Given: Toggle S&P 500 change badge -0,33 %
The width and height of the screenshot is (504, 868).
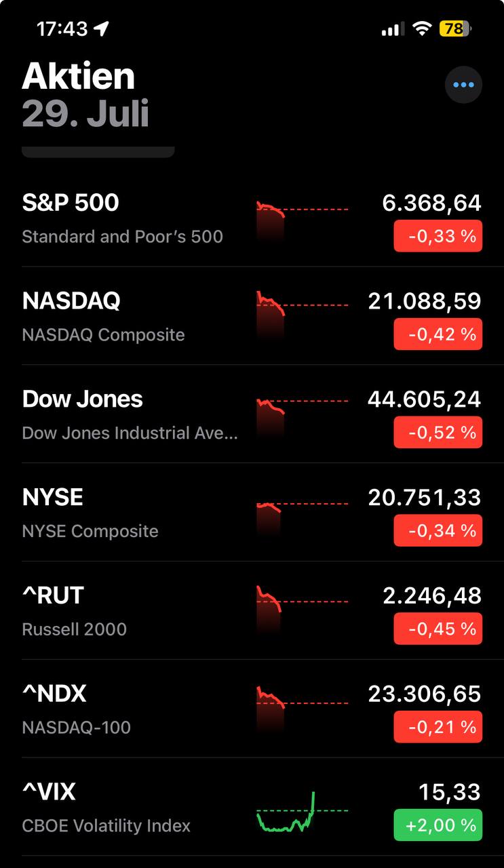Looking at the screenshot, I should pyautogui.click(x=438, y=236).
